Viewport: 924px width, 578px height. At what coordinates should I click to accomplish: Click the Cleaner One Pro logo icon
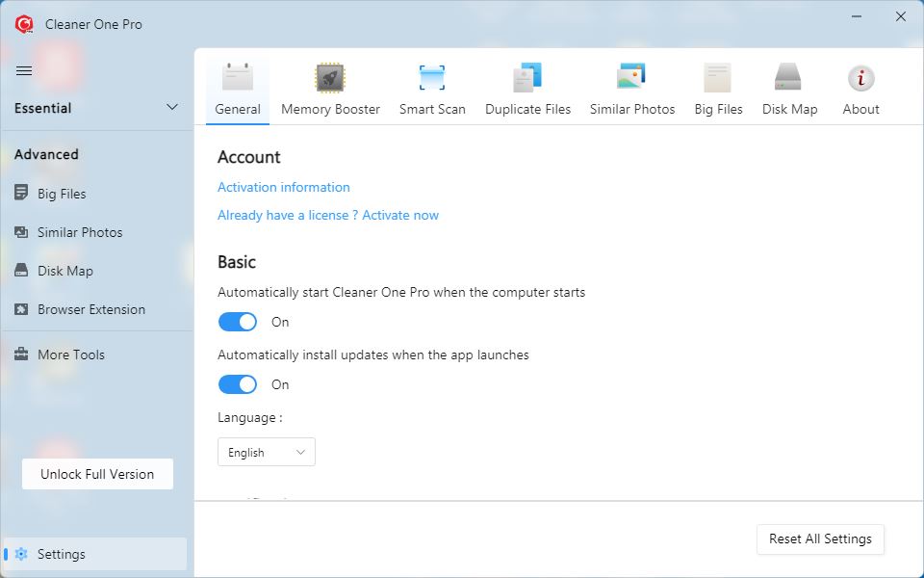[24, 24]
